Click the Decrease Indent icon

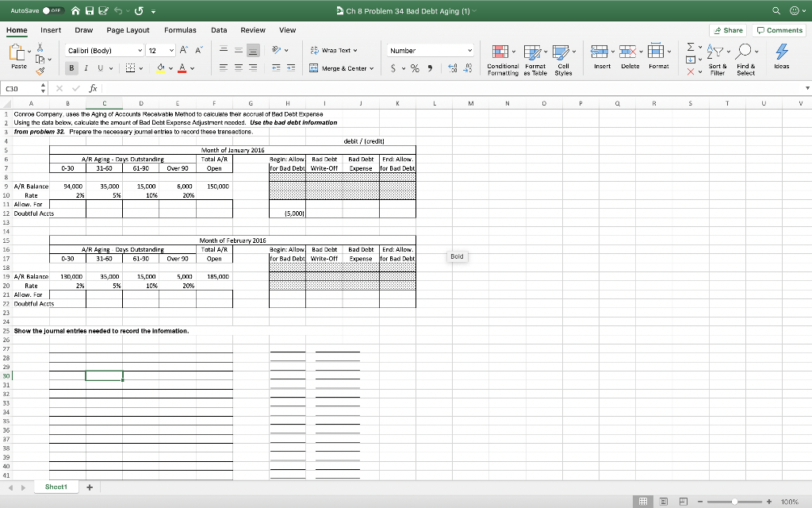pyautogui.click(x=276, y=68)
